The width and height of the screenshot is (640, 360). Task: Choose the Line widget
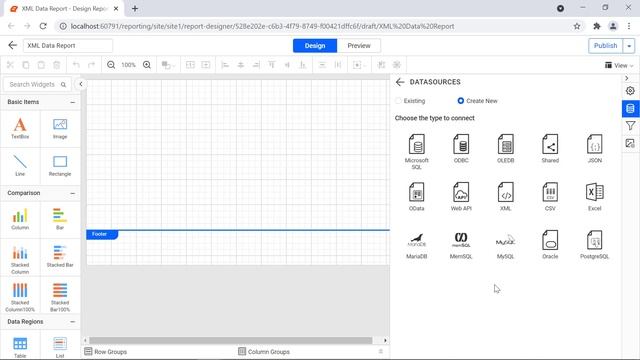20,165
